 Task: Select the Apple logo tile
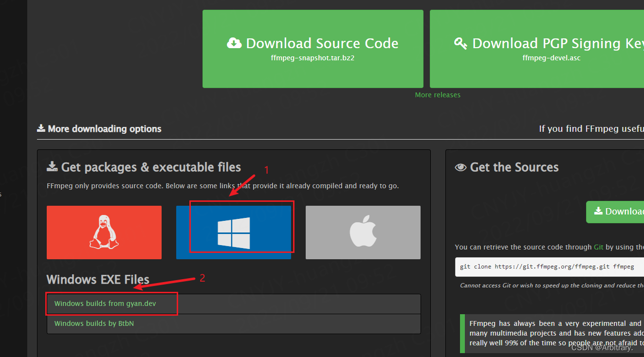click(x=363, y=232)
